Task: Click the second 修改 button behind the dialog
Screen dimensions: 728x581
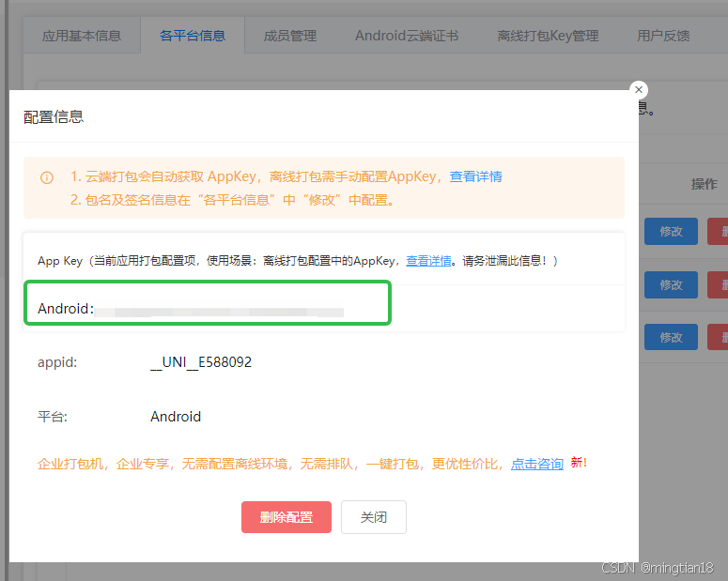Action: (x=671, y=284)
